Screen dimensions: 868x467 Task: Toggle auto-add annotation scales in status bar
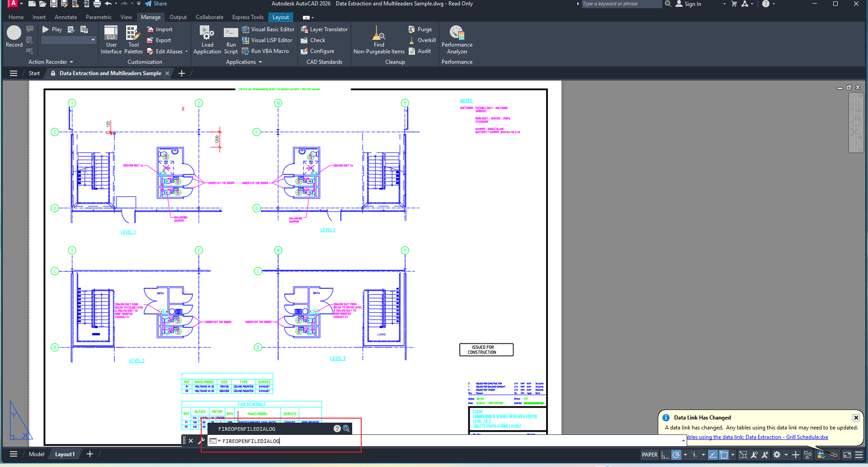[765, 455]
